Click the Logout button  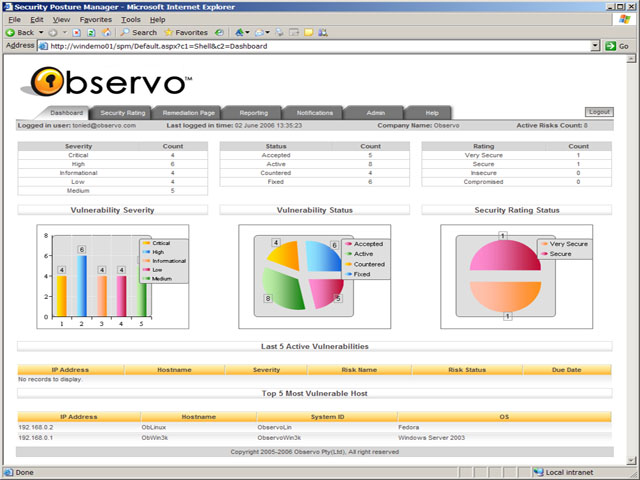(x=599, y=112)
